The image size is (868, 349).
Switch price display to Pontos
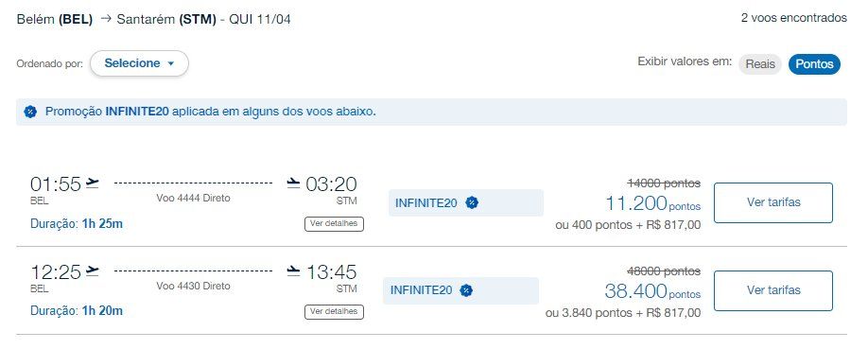point(814,64)
